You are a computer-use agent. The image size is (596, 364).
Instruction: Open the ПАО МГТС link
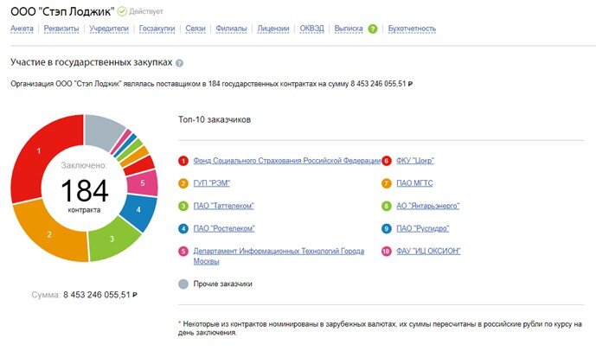(x=414, y=183)
